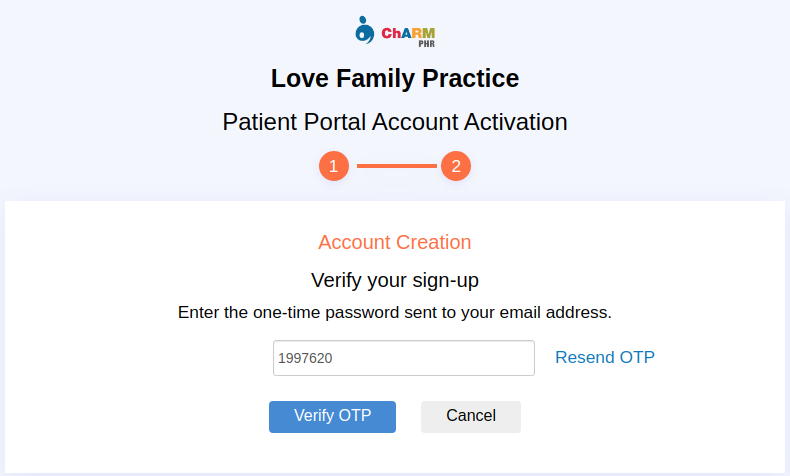
Task: Click the Verify your sign-up subheading
Action: tap(395, 281)
